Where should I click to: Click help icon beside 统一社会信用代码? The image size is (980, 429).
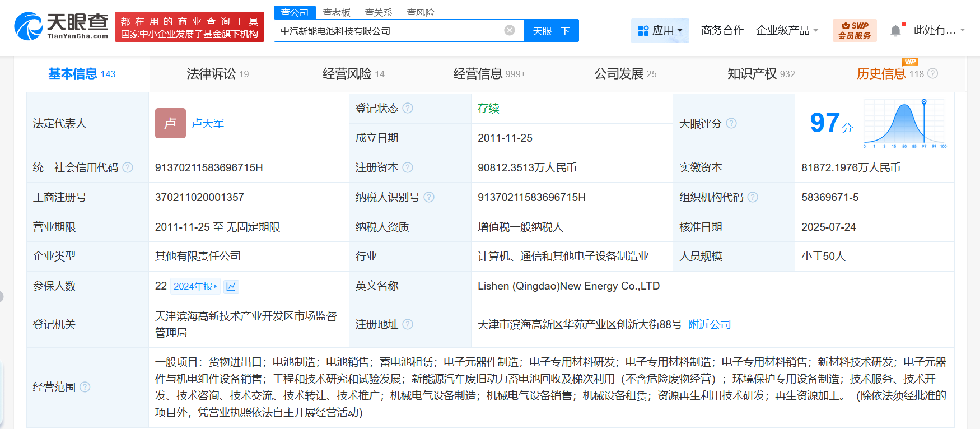(128, 167)
